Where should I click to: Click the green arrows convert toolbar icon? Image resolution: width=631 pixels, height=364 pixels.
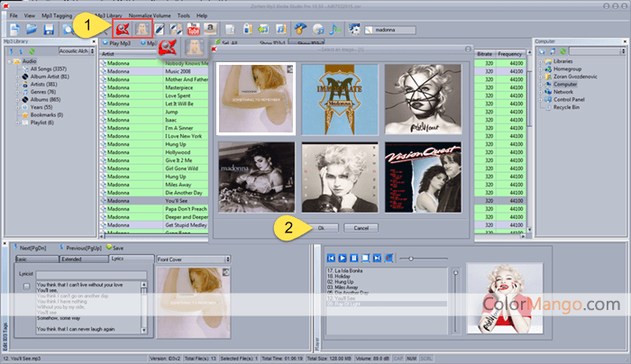[263, 30]
